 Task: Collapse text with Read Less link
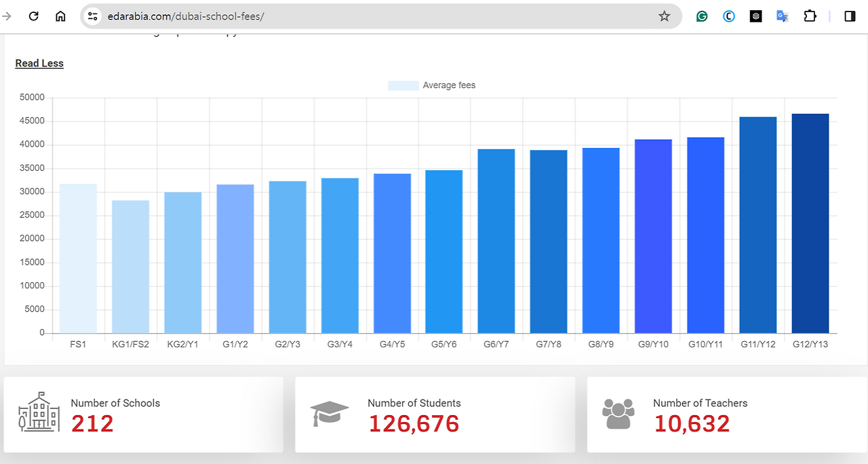39,63
